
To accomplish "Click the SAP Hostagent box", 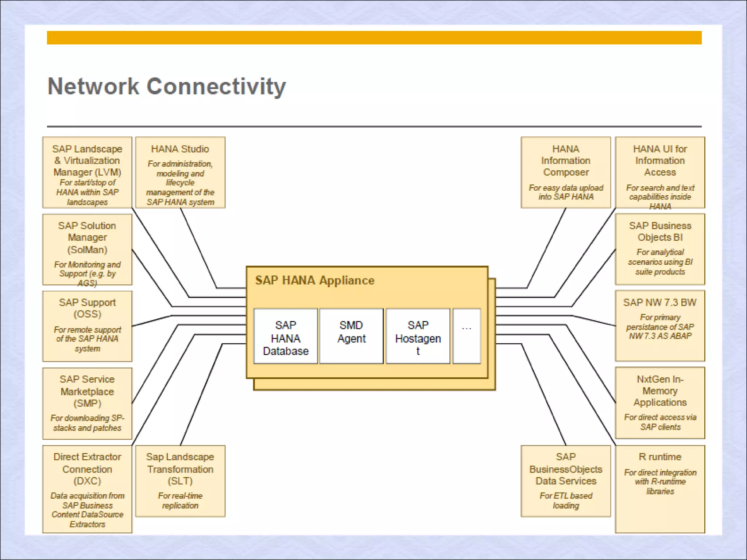I will pyautogui.click(x=418, y=336).
